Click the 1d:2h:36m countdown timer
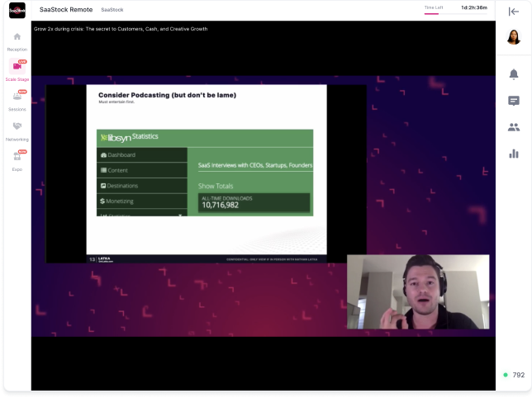This screenshot has height=398, width=532. (473, 7)
